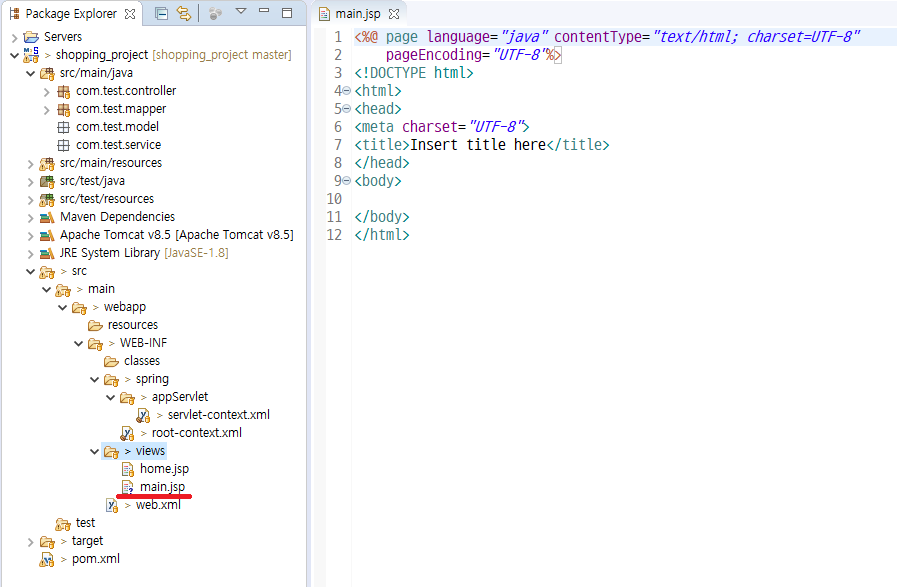The width and height of the screenshot is (897, 587).
Task: Click the servlet-context.xml file icon
Action: (x=143, y=415)
